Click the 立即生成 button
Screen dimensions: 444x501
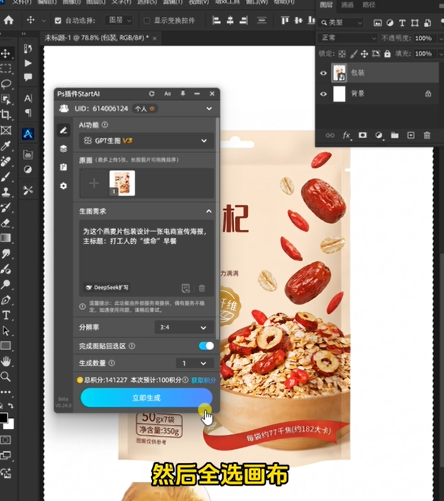click(x=146, y=398)
